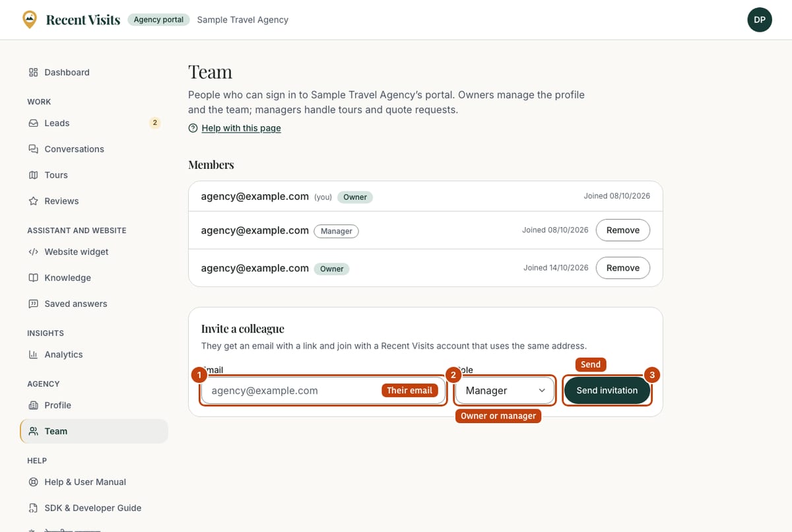Viewport: 792px width, 532px height.
Task: Open the Reviews section
Action: tap(94, 201)
